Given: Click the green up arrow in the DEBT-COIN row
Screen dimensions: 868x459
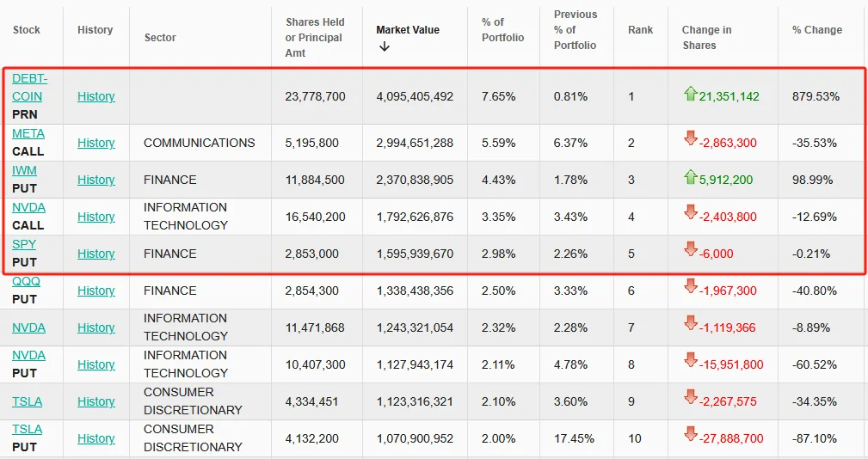Looking at the screenshot, I should point(689,94).
